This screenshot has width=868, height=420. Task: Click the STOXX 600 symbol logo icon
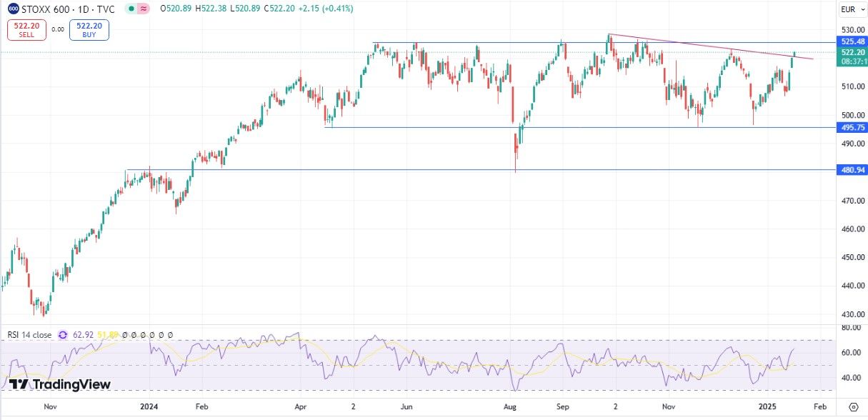click(12, 9)
